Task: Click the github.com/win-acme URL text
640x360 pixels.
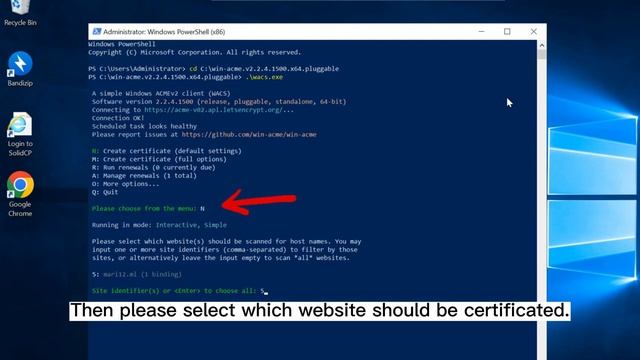Action: [249, 134]
